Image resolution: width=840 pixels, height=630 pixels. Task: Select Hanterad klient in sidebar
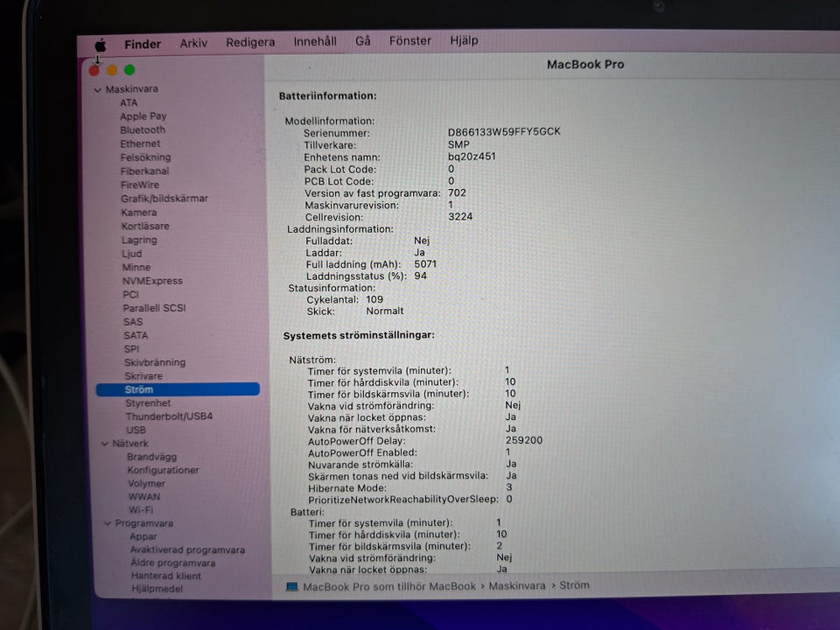coord(166,577)
